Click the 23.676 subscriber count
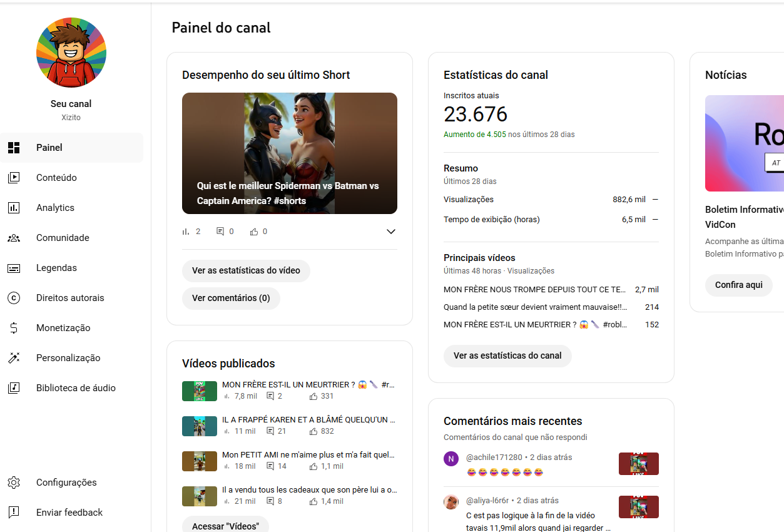Viewport: 784px width, 532px height. 476,115
